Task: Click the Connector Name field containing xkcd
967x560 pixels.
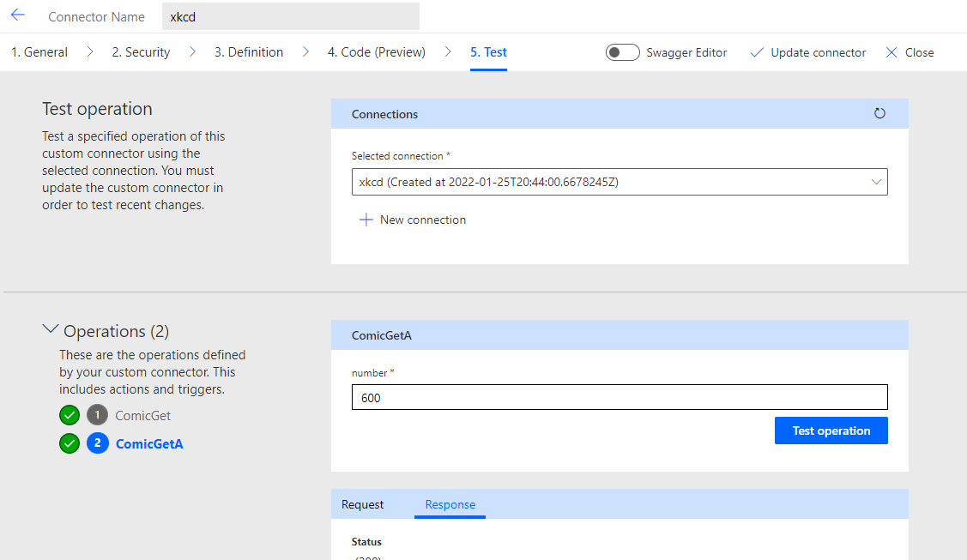Action: pos(291,16)
